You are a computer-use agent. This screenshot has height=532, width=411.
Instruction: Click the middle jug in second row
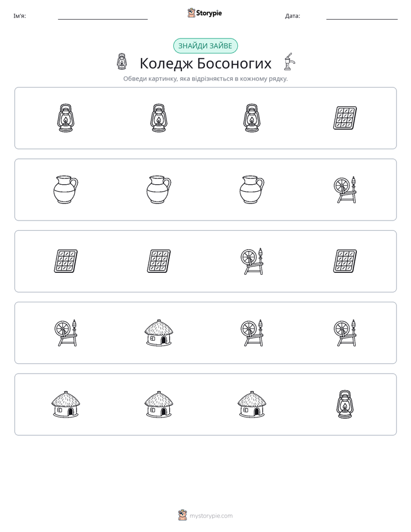[x=159, y=189]
